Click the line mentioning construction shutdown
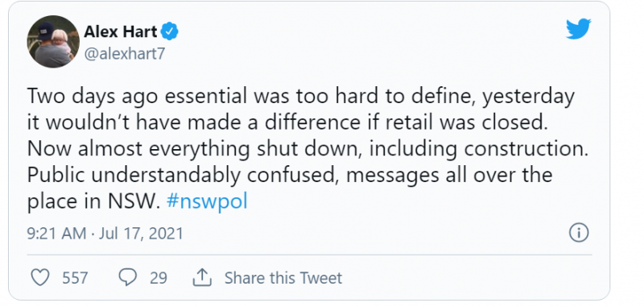 point(308,150)
